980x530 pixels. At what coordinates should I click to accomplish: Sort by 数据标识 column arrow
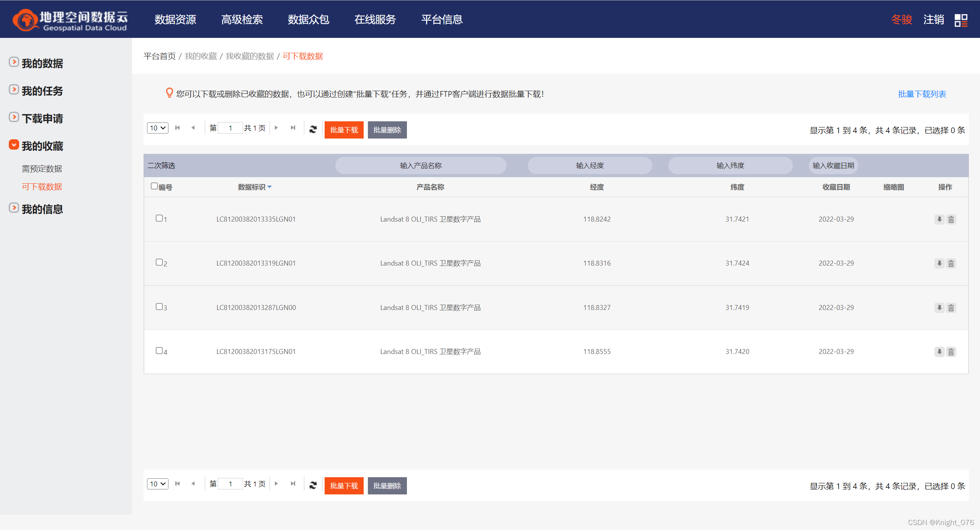[269, 187]
